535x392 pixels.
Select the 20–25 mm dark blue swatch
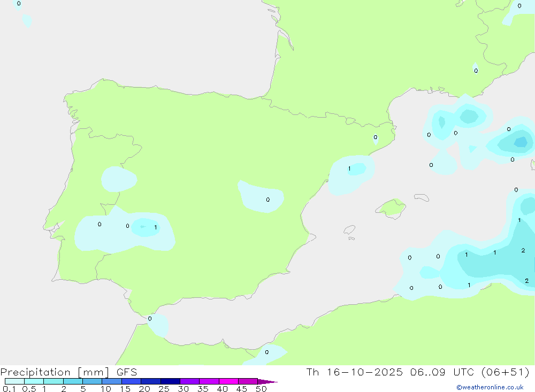pos(150,381)
